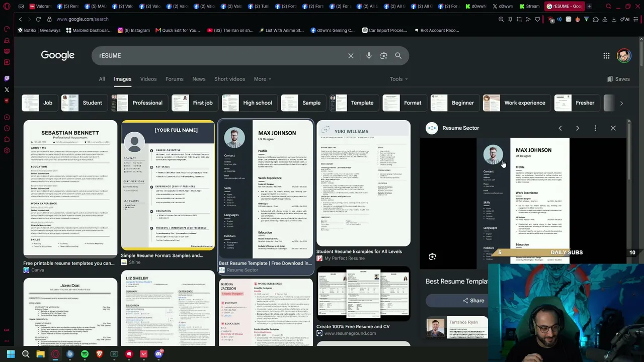Open a new browser tab
Screen dimensions: 644x362
coord(589,7)
